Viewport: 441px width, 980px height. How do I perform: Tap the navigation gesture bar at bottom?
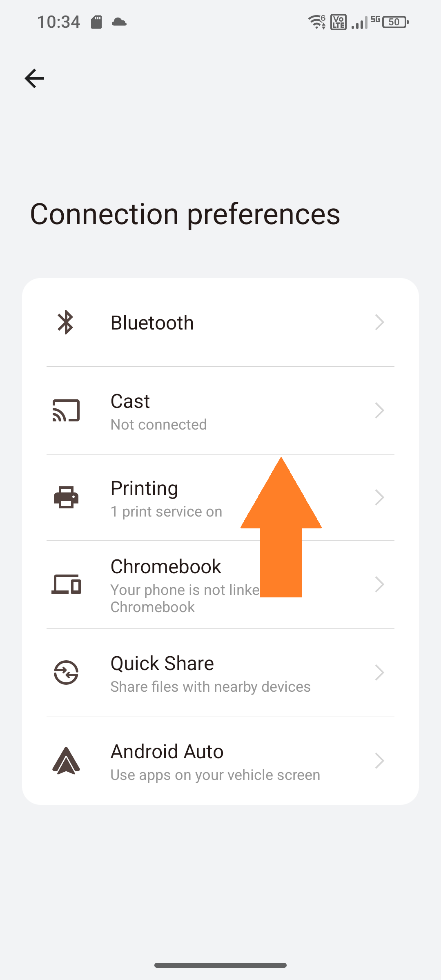click(x=220, y=964)
